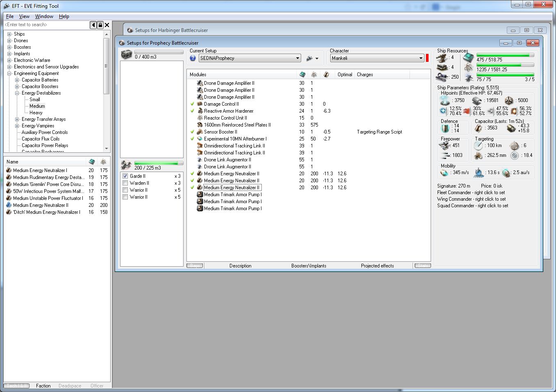The width and height of the screenshot is (556, 392).
Task: Click the targeting range icon beside 100 km
Action: (x=479, y=146)
